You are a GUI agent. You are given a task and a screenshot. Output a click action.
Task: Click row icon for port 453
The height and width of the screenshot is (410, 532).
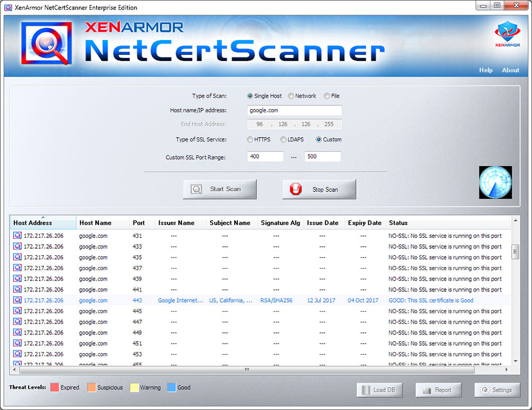[18, 354]
